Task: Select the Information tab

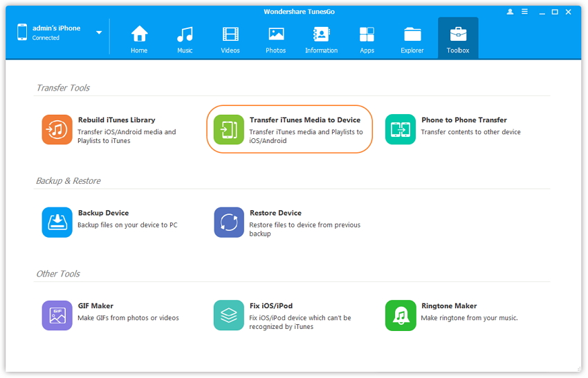Action: pos(321,39)
